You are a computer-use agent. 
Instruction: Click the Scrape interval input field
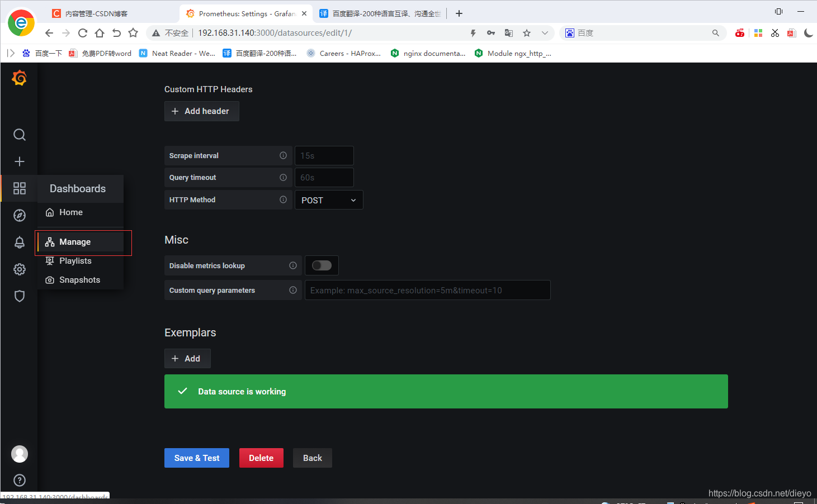(x=324, y=155)
